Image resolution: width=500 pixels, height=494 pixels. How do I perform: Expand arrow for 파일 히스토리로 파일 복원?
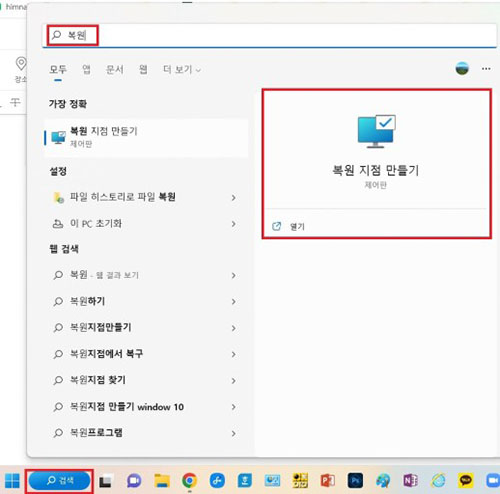coord(234,198)
